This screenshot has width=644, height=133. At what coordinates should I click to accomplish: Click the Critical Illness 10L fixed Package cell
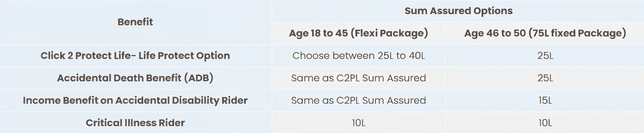coord(545,123)
